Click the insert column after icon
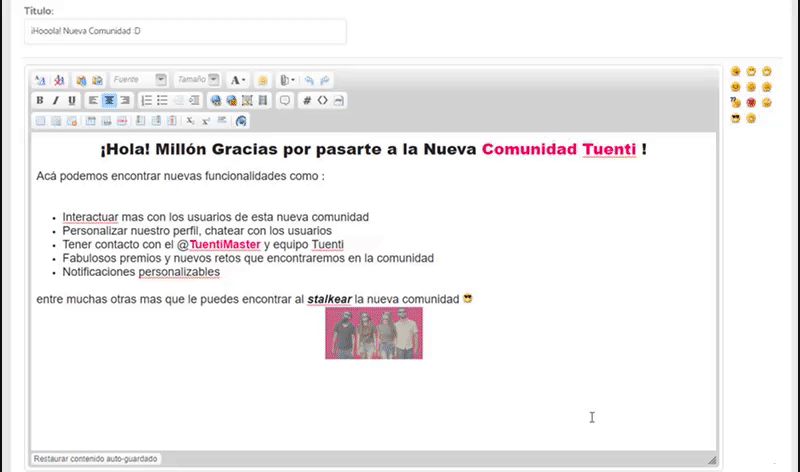Viewport: 800px width, 472px height. coord(156,121)
